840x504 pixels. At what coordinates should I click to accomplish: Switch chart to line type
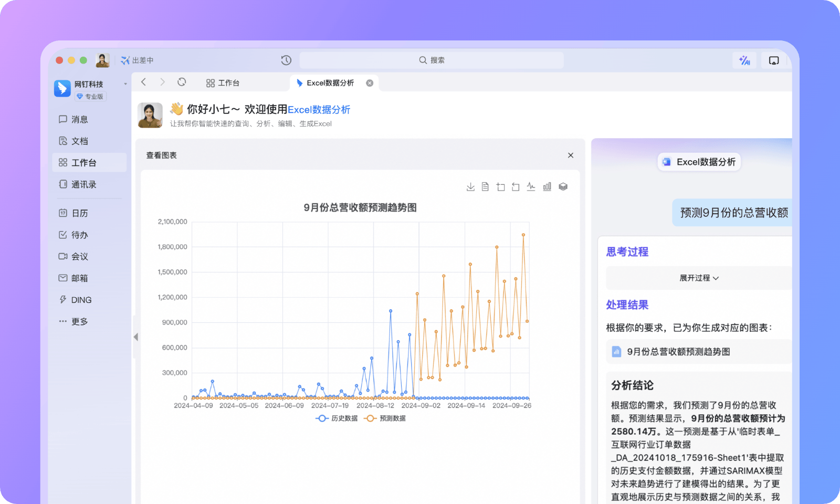click(x=531, y=187)
